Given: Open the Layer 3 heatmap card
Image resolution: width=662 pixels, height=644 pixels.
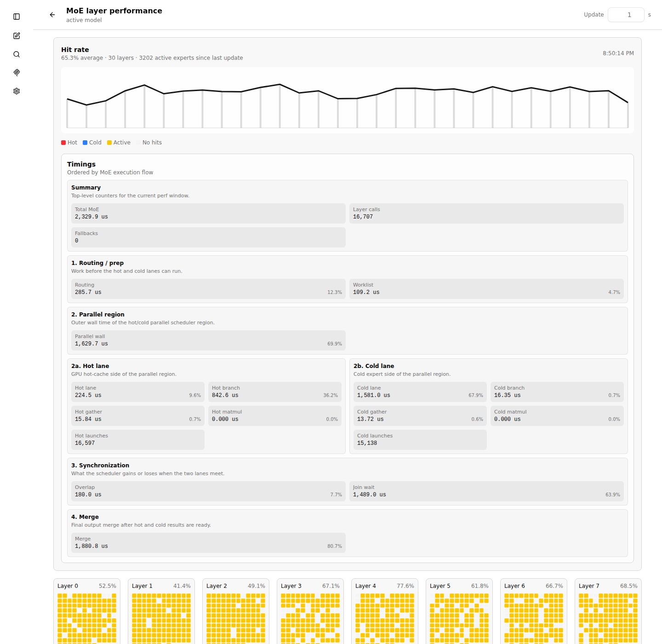Looking at the screenshot, I should coord(310,611).
